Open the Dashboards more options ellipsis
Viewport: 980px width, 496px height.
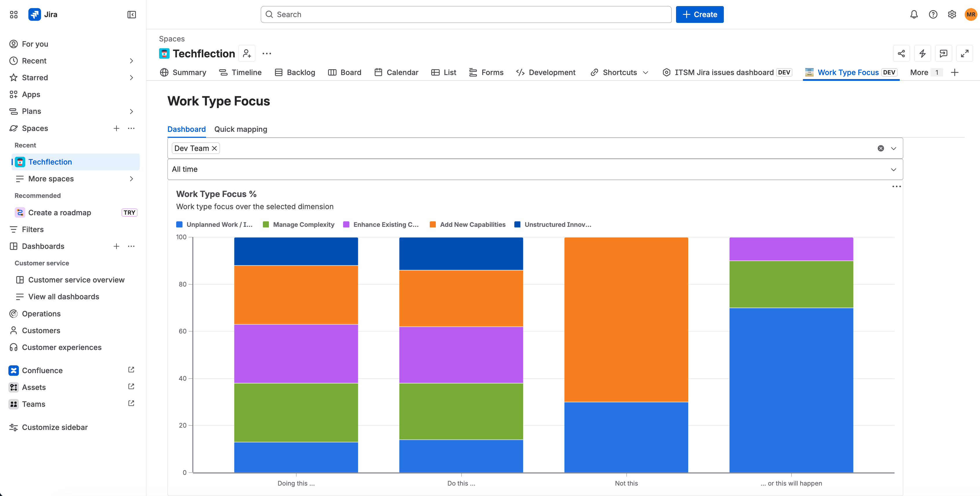[131, 246]
